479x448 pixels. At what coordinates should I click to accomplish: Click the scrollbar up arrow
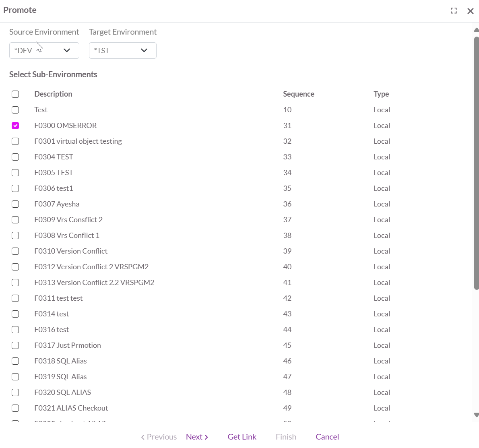pos(476,30)
